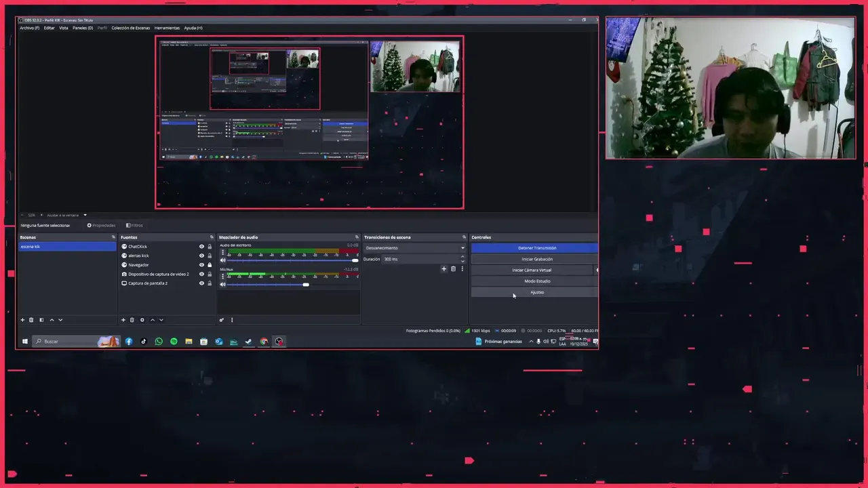Open the Archivo menu
The image size is (868, 488).
[x=29, y=28]
